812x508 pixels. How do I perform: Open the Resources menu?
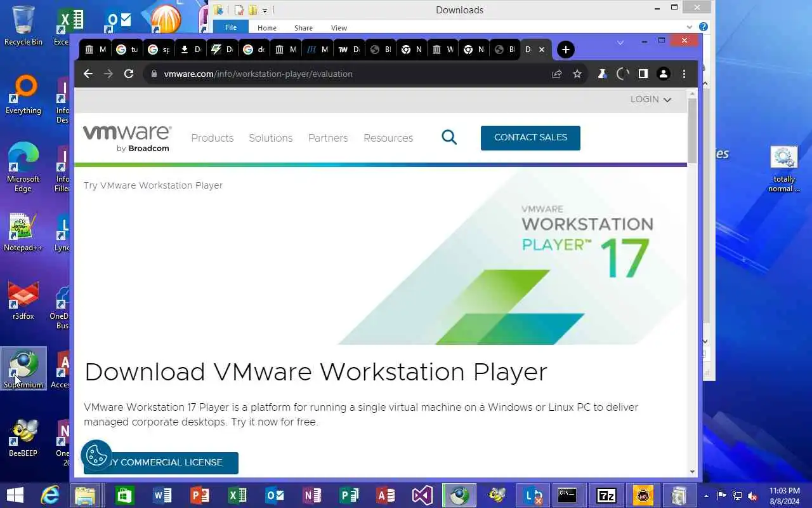tap(388, 138)
